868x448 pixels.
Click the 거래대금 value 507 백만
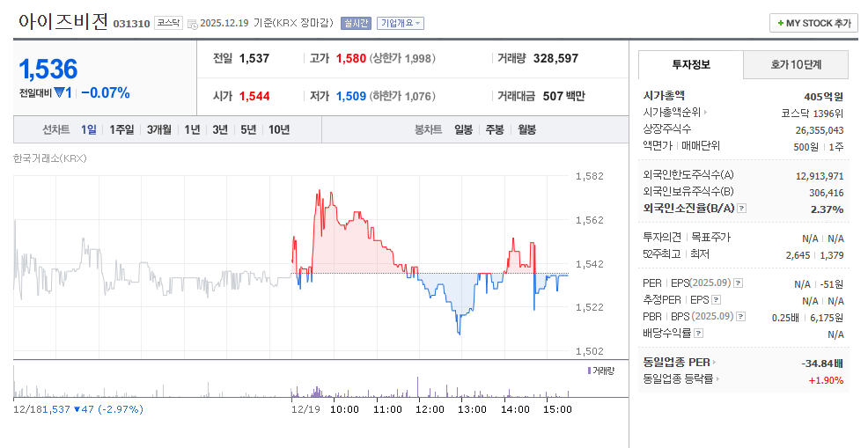coord(563,96)
